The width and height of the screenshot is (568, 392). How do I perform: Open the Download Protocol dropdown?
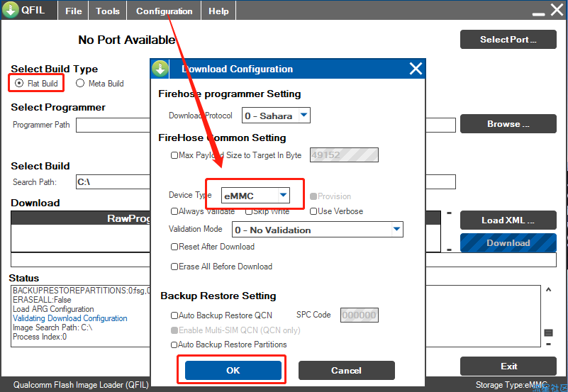(x=304, y=116)
